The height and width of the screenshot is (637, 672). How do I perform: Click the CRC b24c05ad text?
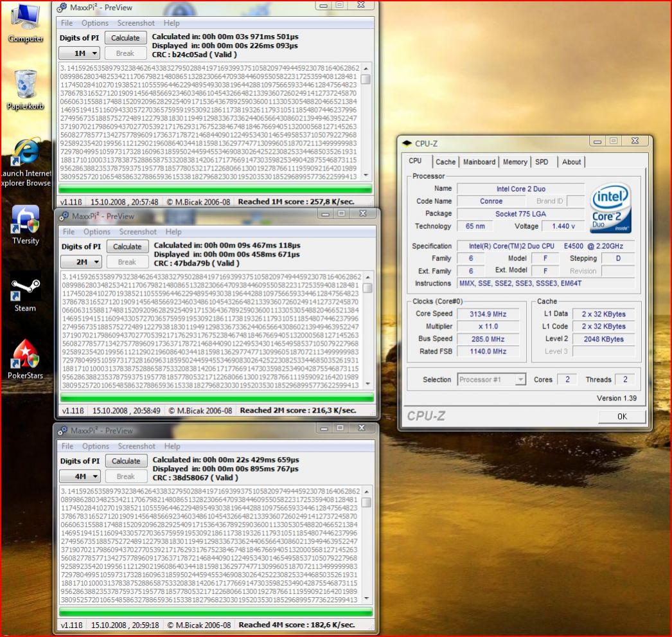[x=194, y=55]
